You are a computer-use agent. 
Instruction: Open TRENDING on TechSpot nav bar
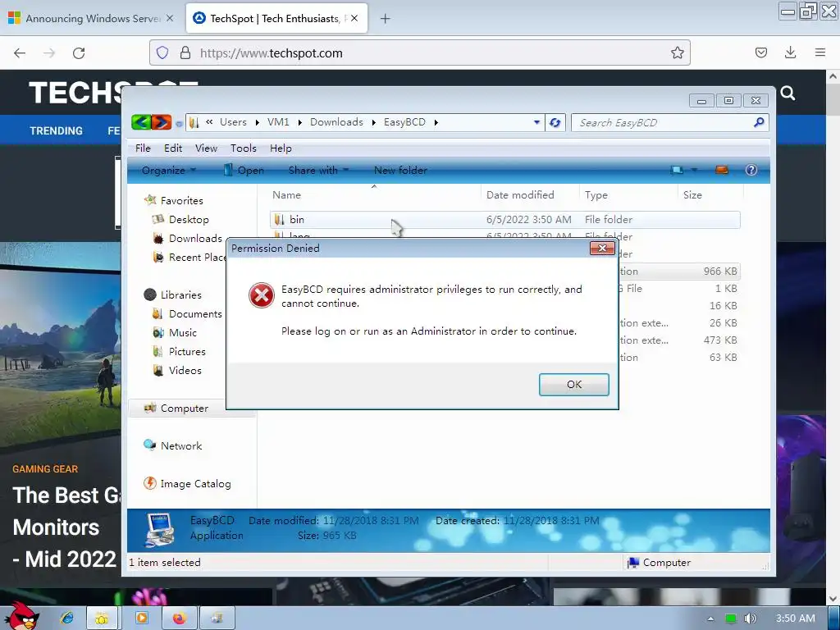57,130
